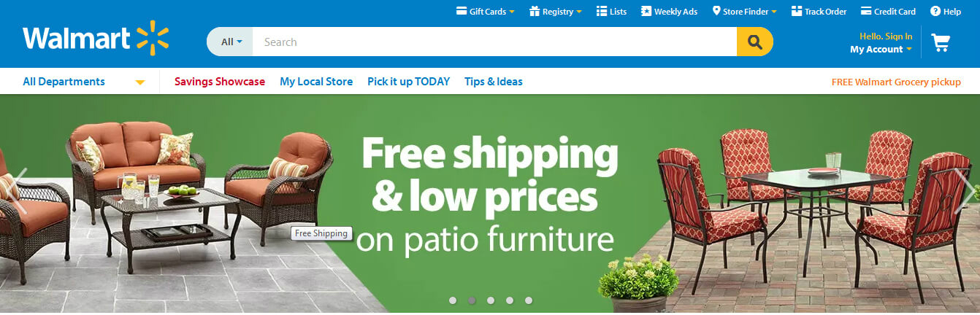Open the My Account dropdown
Viewport: 980px width, 315px height.
click(881, 49)
